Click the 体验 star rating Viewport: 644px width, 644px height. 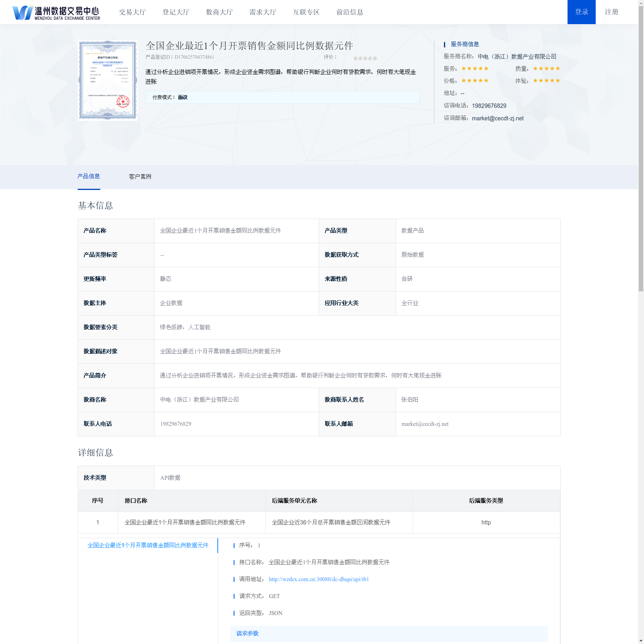[x=546, y=81]
